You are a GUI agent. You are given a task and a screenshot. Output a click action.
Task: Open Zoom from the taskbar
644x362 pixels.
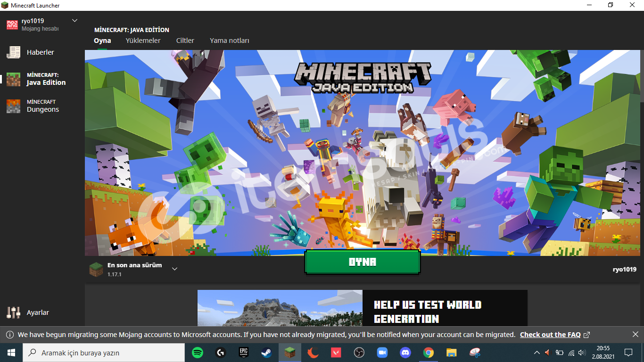point(382,353)
